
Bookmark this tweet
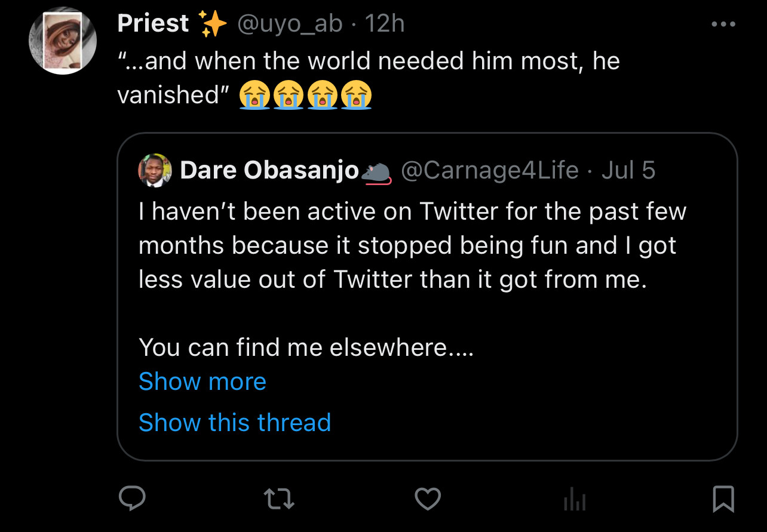pyautogui.click(x=723, y=499)
